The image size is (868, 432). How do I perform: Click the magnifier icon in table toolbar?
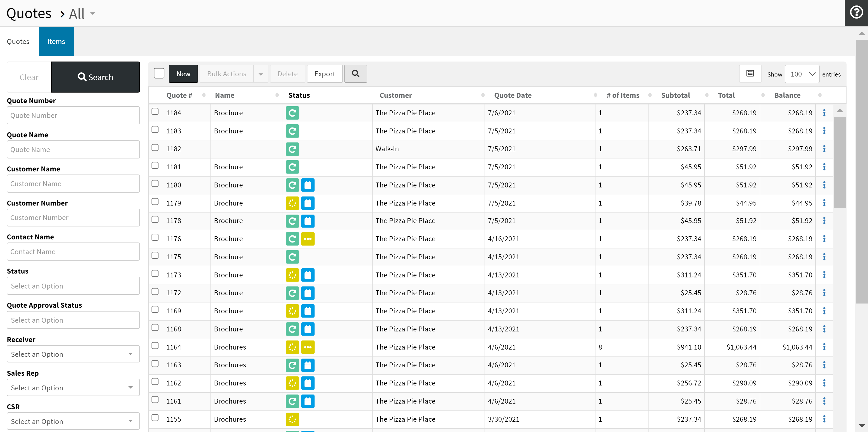pos(355,73)
